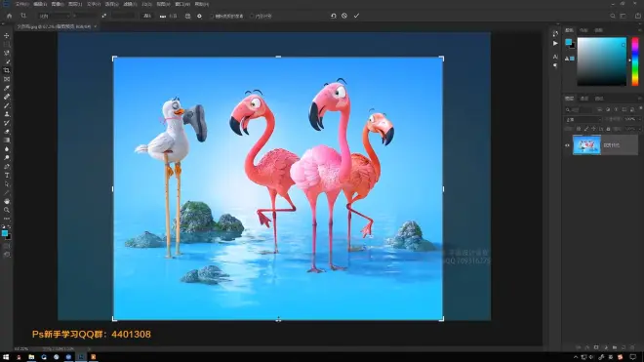
Task: Select the Magic Wand tool
Action: 7,61
